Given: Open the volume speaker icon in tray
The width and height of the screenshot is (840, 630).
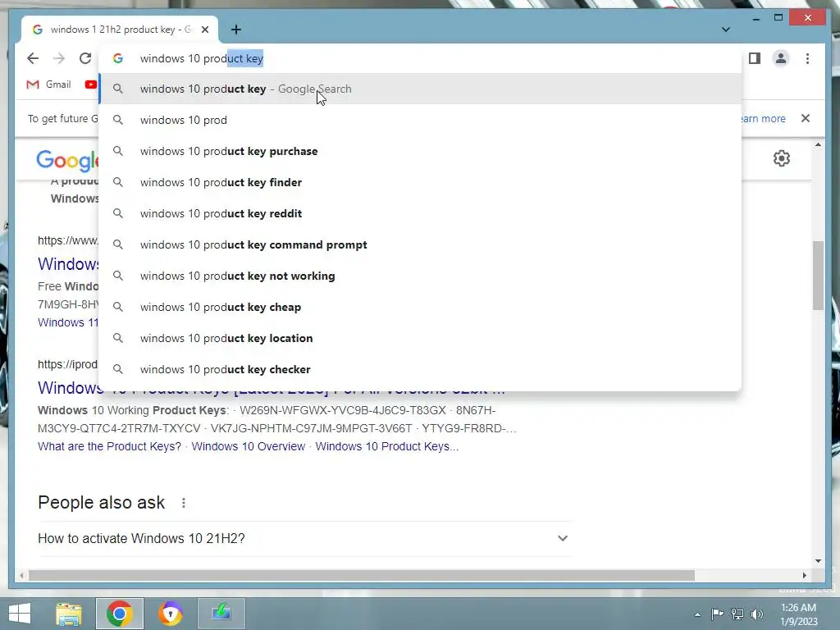Looking at the screenshot, I should [757, 614].
